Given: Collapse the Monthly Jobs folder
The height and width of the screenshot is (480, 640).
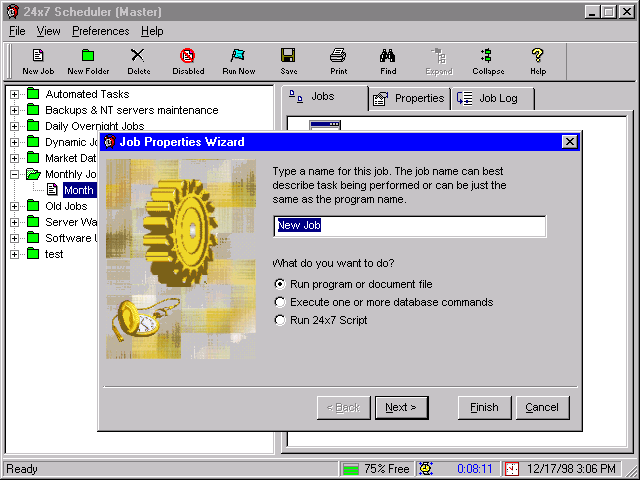Looking at the screenshot, I should click(14, 174).
